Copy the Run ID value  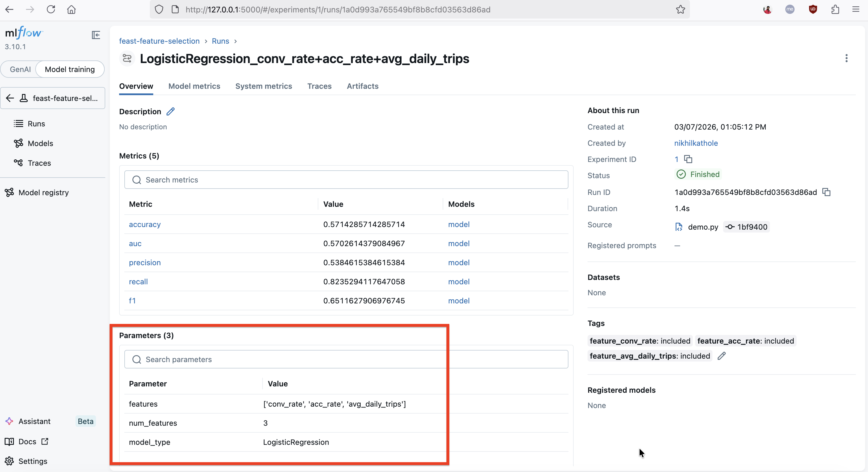pos(826,192)
